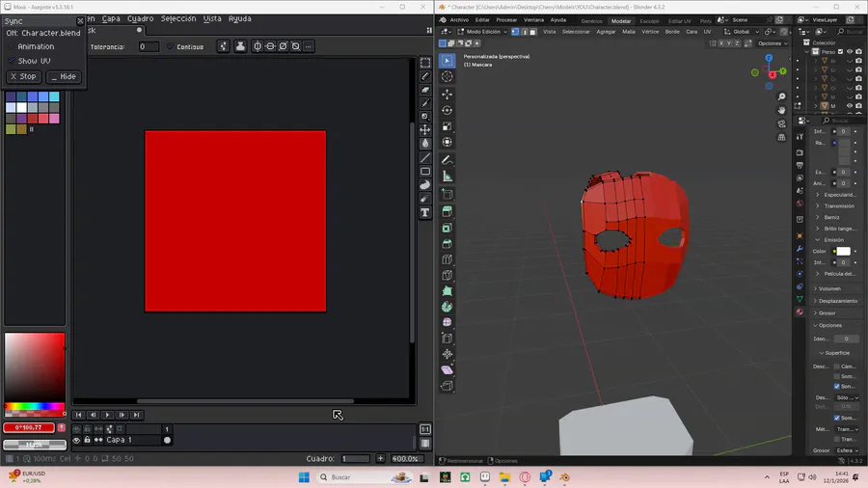The width and height of the screenshot is (868, 488).
Task: Select the Pencil tool in Aseprite toolbar
Action: (425, 76)
